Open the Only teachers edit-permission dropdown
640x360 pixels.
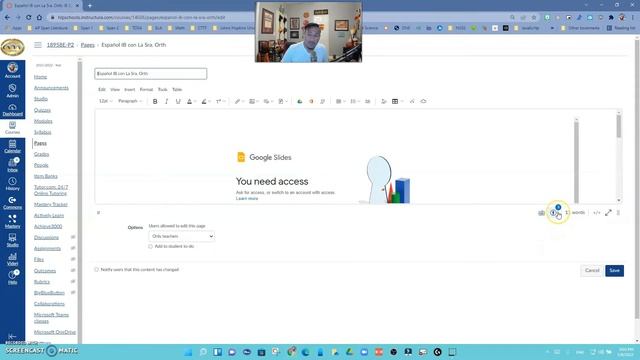182,236
